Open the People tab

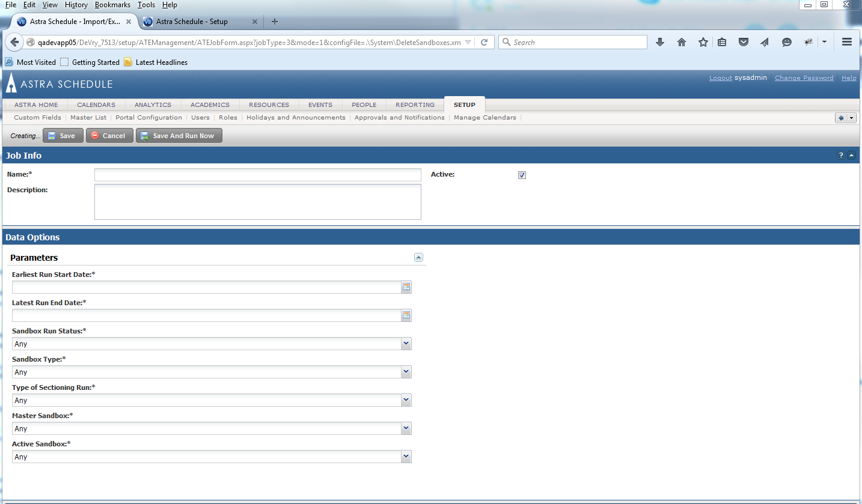[364, 105]
